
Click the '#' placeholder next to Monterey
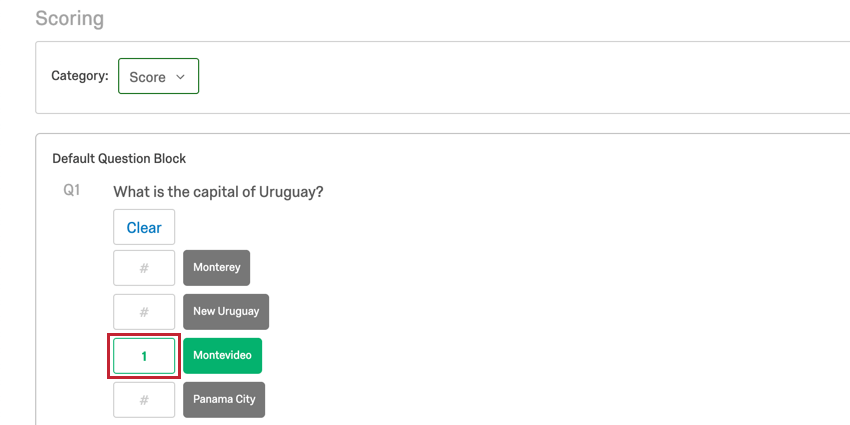(144, 268)
